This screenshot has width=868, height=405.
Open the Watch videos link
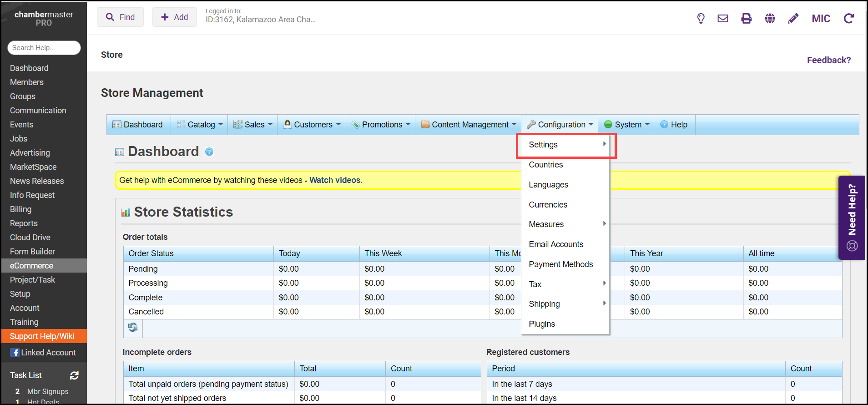coord(335,180)
